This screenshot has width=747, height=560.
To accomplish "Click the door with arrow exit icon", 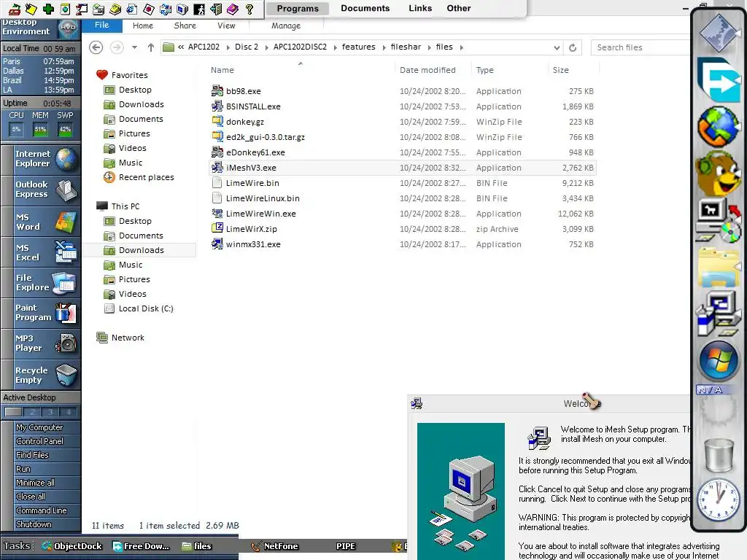I will pyautogui.click(x=216, y=9).
